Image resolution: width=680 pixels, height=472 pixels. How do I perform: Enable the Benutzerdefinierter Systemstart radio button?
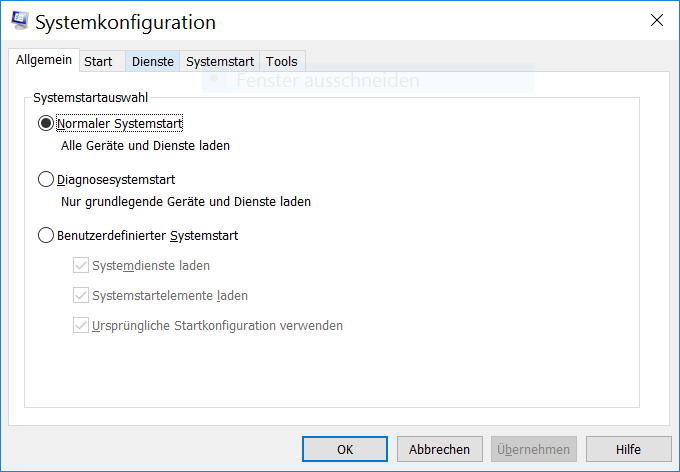(45, 236)
